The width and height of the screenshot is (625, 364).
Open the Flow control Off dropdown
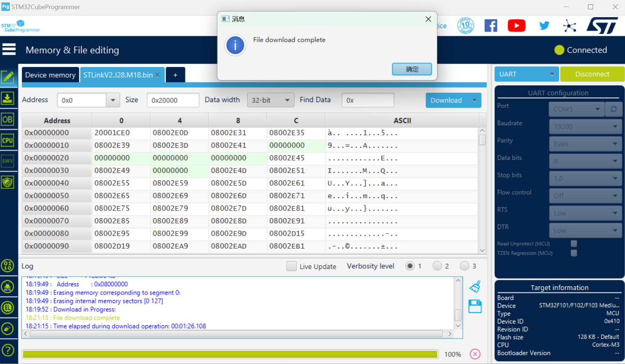click(x=585, y=196)
